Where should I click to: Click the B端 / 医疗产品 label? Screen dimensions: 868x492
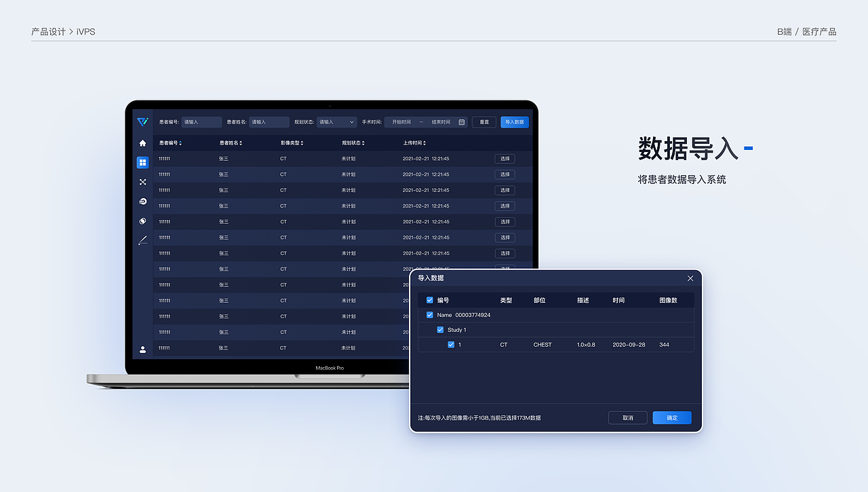(x=806, y=32)
